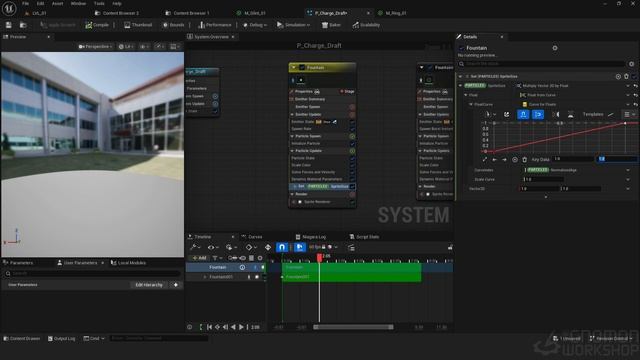Image resolution: width=640 pixels, height=360 pixels.
Task: Toggle Spawn Rate module checkbox
Action: click(x=352, y=129)
